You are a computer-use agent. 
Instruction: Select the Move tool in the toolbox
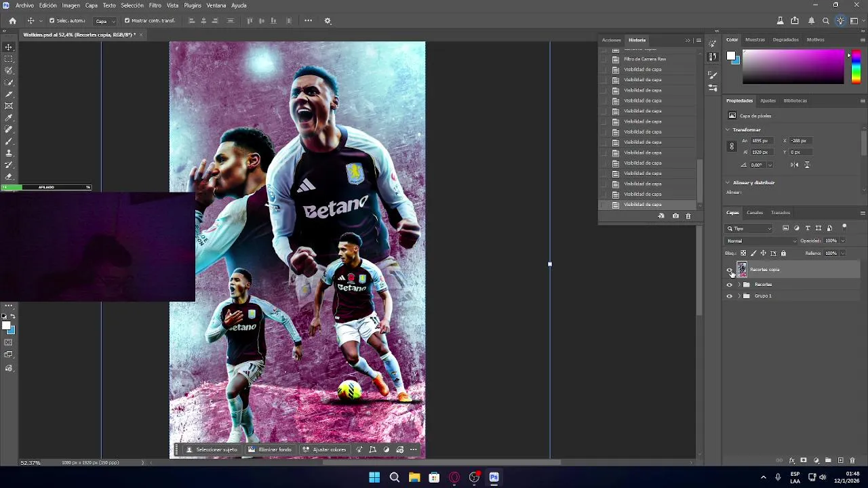[x=9, y=47]
